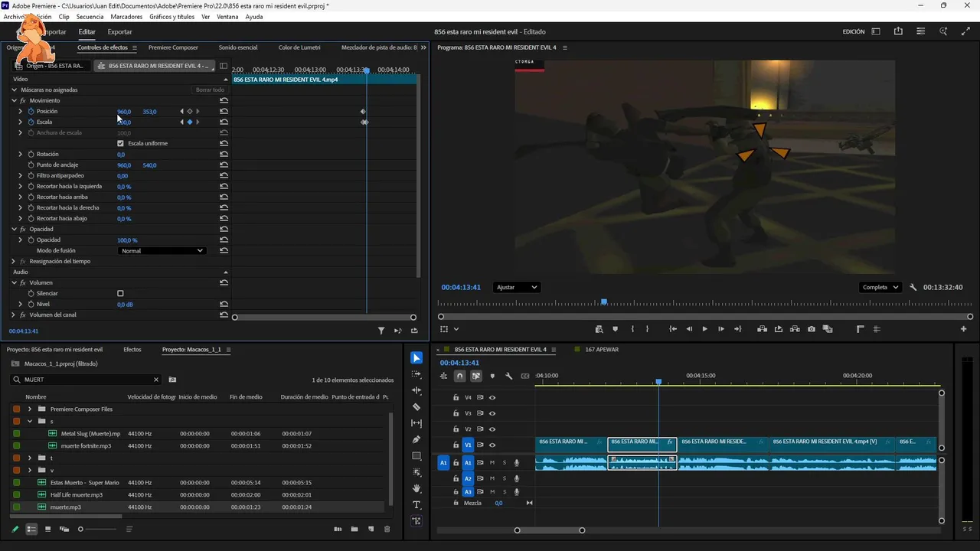This screenshot has height=551, width=980.
Task: Click the Mark In bracket icon
Action: [632, 329]
